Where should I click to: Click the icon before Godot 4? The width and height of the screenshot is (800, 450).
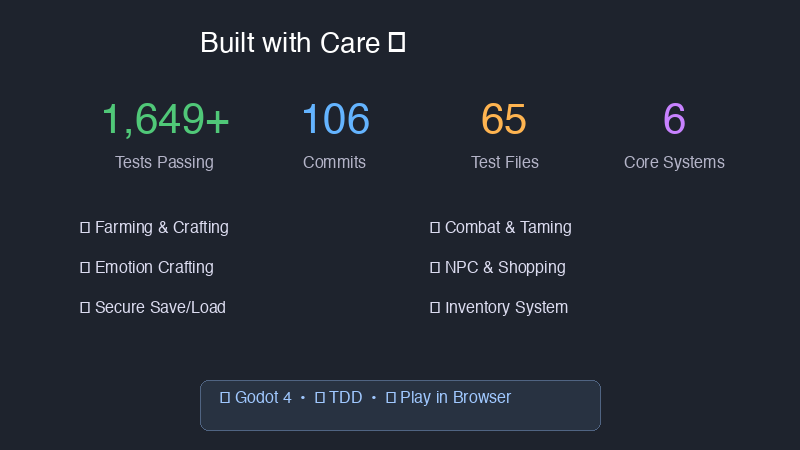tap(225, 398)
